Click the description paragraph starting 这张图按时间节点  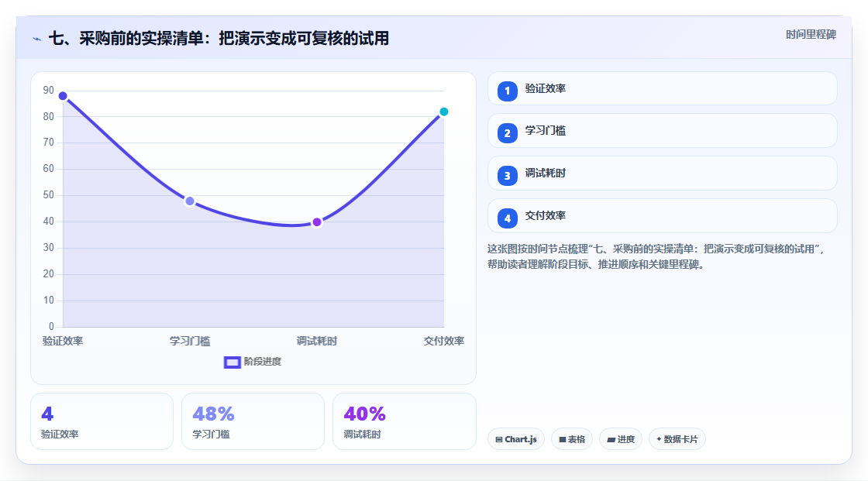[x=657, y=256]
